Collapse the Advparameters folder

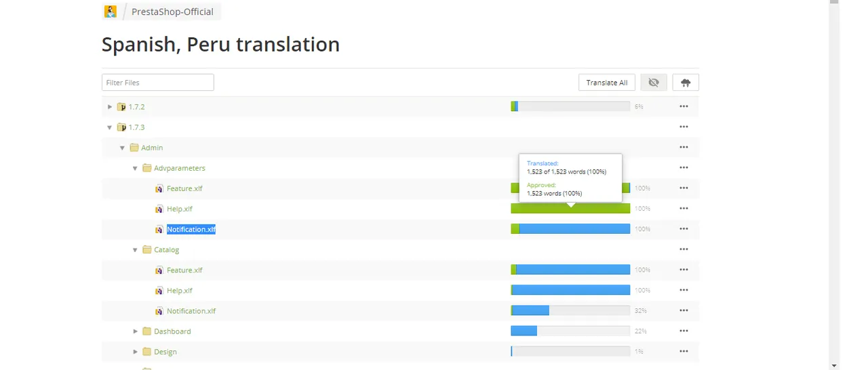click(x=135, y=168)
